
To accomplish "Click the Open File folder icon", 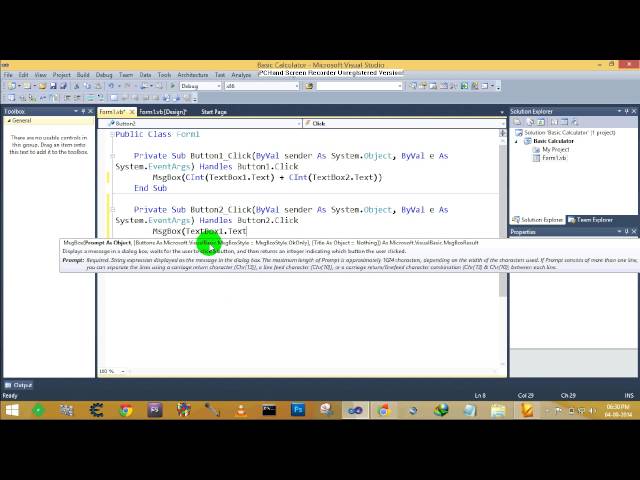I will [42, 86].
